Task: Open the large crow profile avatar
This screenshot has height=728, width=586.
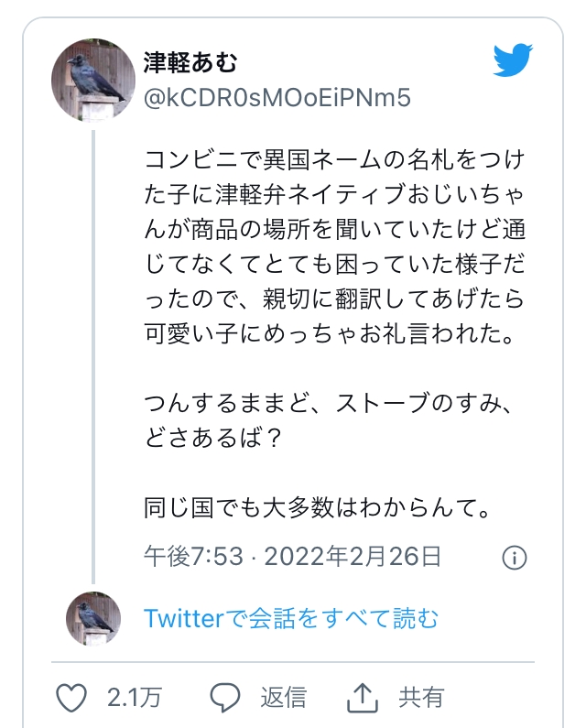Action: 93,81
